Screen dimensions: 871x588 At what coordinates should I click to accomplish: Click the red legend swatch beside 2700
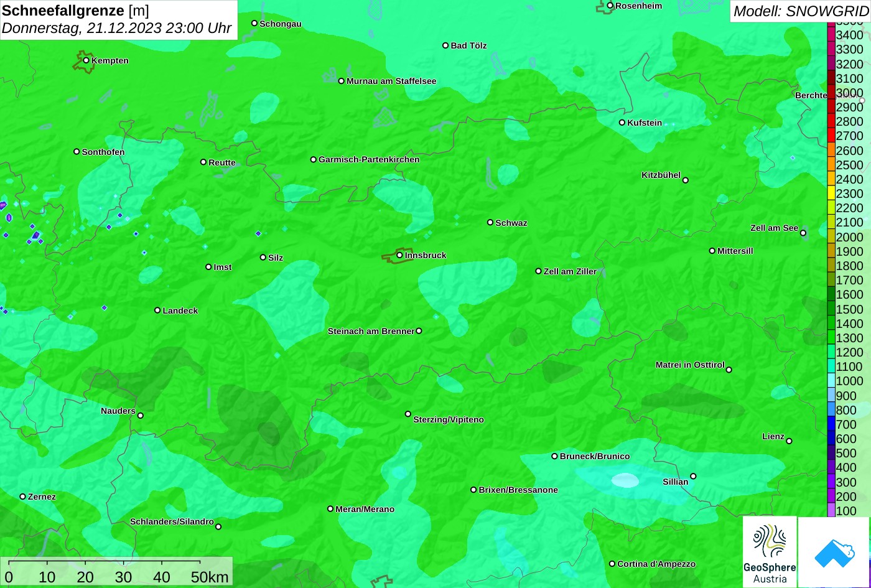pos(831,136)
